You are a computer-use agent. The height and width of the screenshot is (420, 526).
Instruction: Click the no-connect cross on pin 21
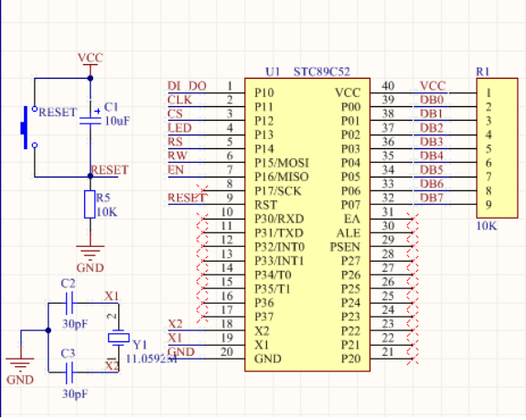(413, 359)
